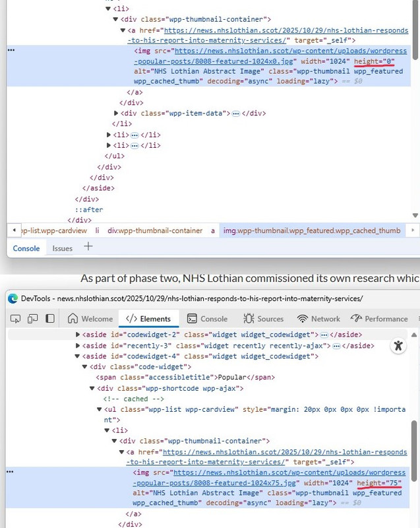
Task: Click the down arrow of the top window scrollbar
Action: click(415, 215)
